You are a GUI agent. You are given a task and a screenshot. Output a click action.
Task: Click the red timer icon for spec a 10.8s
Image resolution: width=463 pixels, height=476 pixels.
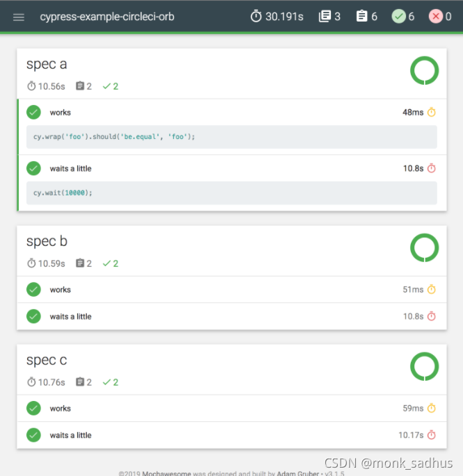pos(432,168)
